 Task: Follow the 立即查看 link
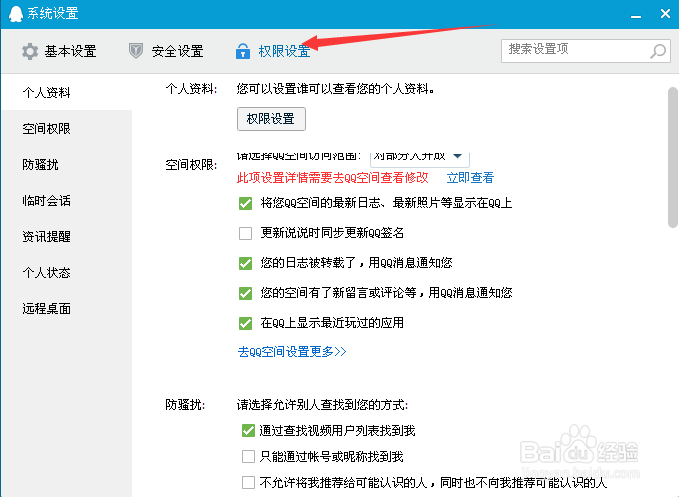[x=470, y=178]
